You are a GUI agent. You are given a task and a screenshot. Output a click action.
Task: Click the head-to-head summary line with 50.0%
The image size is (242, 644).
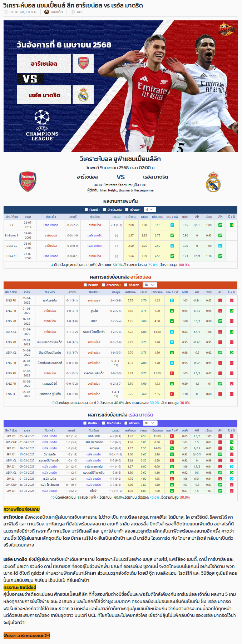120,265
